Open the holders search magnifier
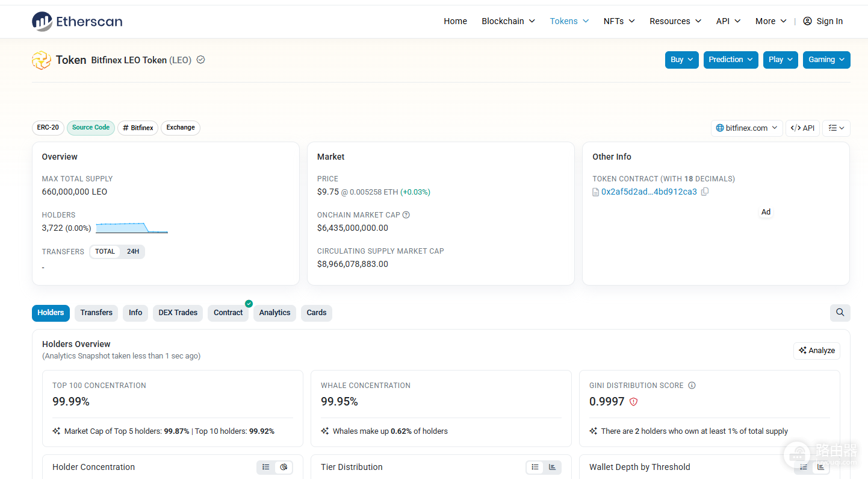The width and height of the screenshot is (868, 479). (840, 313)
